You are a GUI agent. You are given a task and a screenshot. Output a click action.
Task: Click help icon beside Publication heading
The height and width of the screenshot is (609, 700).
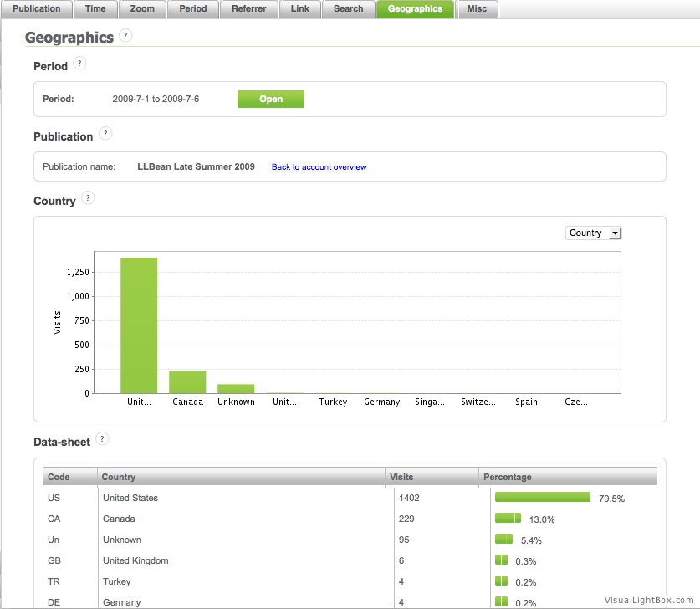105,134
